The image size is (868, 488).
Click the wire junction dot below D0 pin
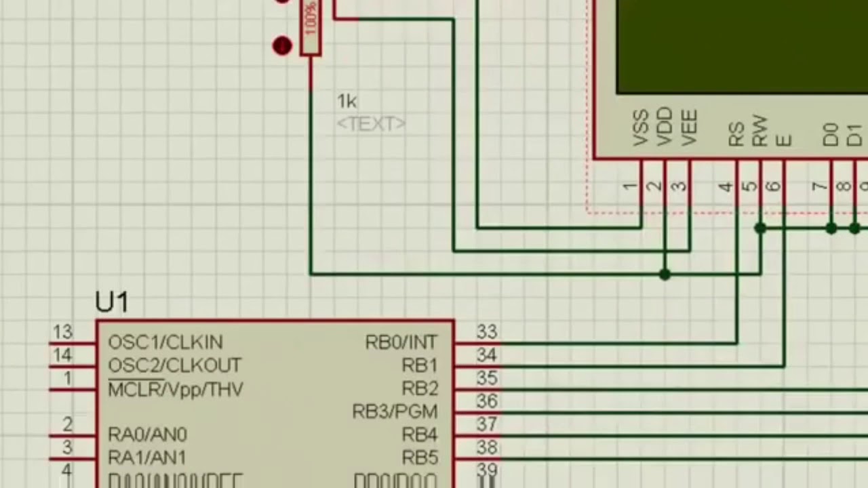click(831, 228)
